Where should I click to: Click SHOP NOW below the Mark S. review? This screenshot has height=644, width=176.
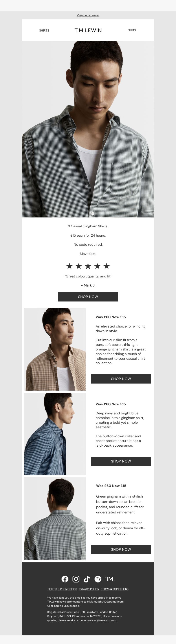[x=88, y=297]
